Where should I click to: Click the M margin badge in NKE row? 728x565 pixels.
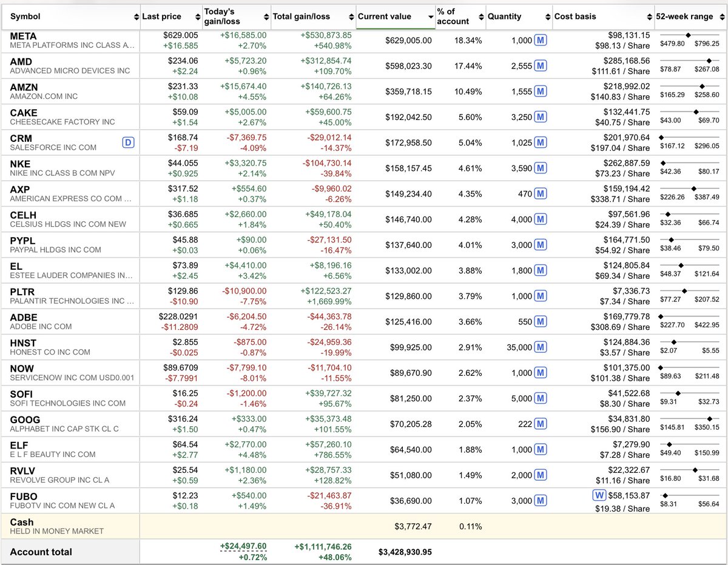click(541, 169)
